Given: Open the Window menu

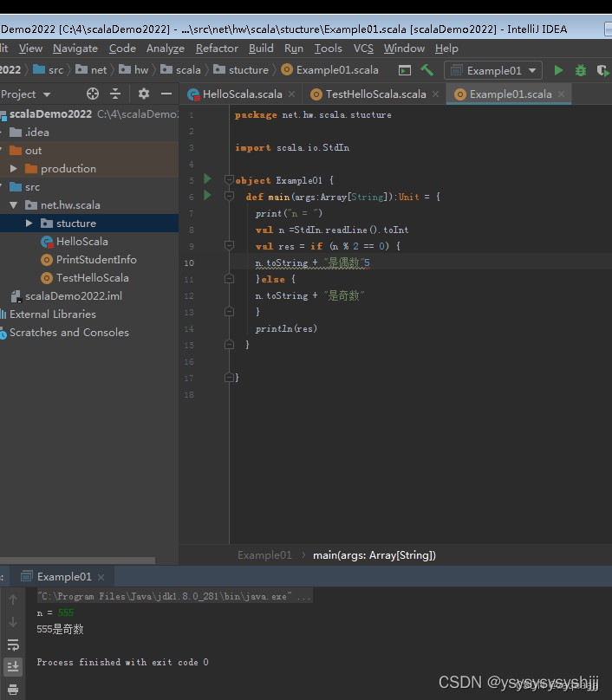Looking at the screenshot, I should pos(404,49).
